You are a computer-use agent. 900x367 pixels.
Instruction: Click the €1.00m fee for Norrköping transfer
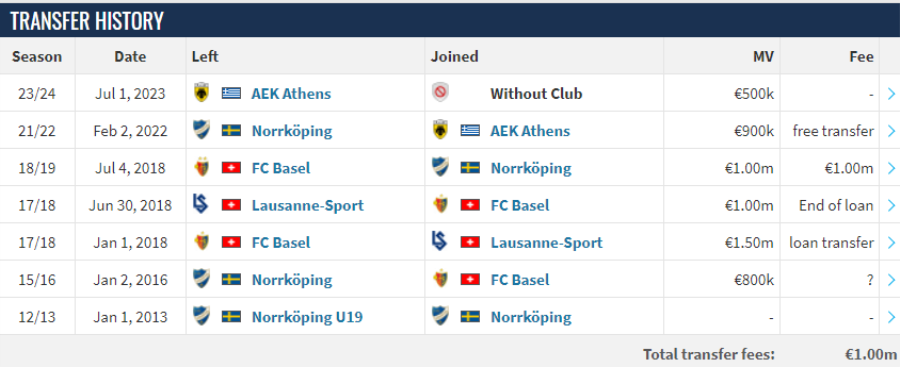click(x=849, y=168)
